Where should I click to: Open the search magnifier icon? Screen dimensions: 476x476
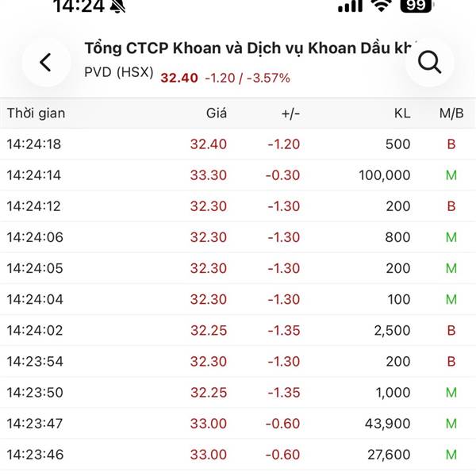click(x=429, y=62)
